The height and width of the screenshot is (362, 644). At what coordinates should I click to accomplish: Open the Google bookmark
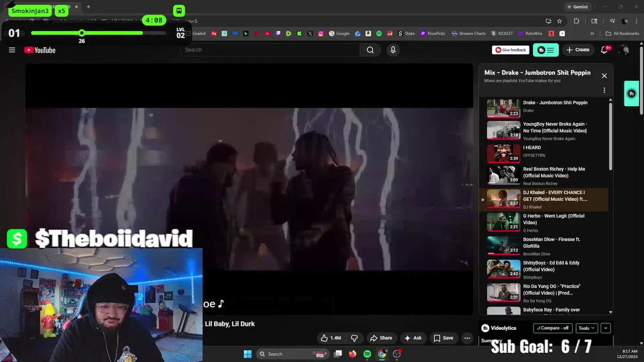point(339,34)
